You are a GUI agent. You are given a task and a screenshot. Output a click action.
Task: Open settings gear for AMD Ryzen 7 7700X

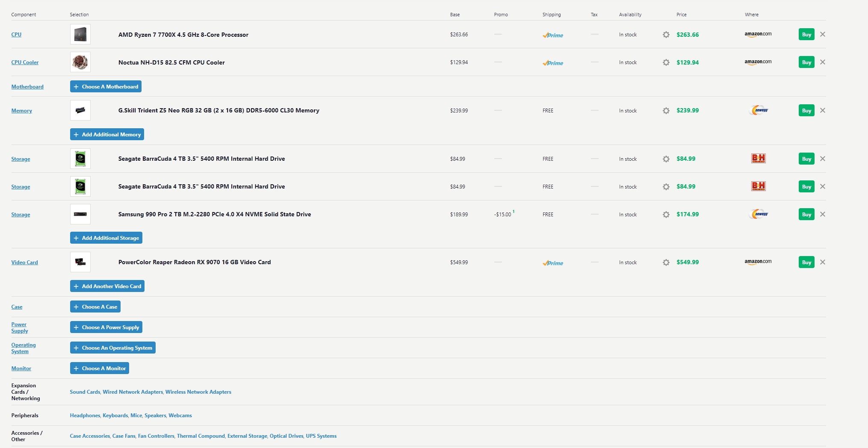coord(666,35)
